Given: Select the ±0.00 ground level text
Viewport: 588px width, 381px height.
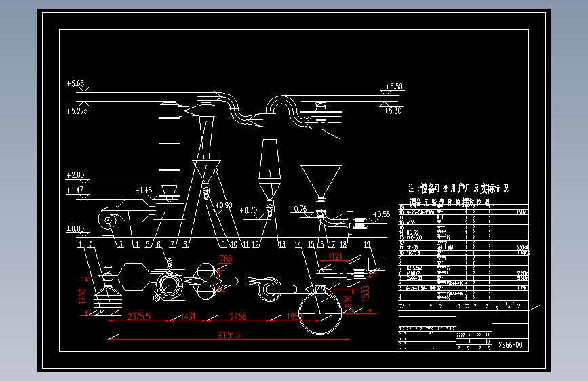Looking at the screenshot, I should tap(75, 228).
